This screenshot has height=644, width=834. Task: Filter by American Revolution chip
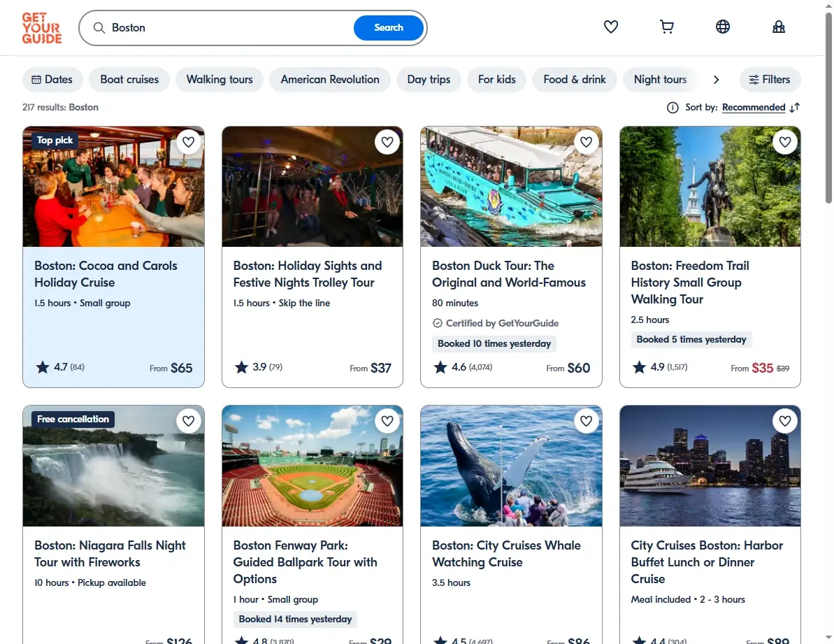point(330,79)
